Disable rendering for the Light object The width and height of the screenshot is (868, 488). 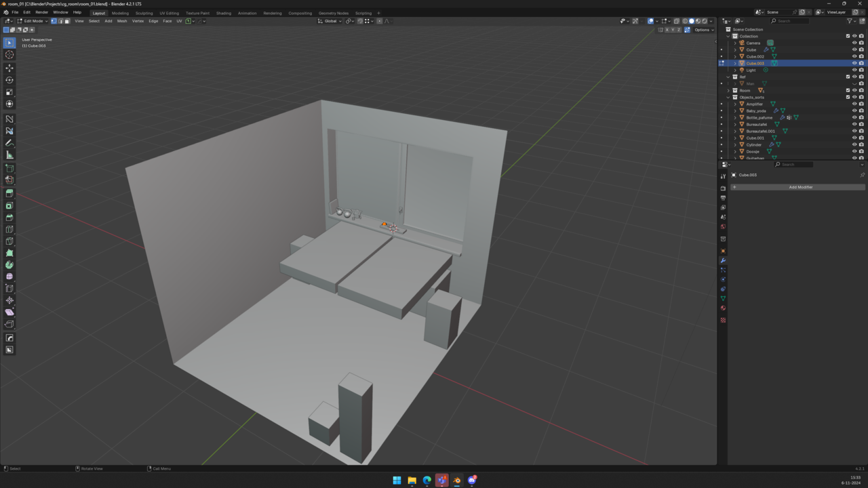(861, 70)
